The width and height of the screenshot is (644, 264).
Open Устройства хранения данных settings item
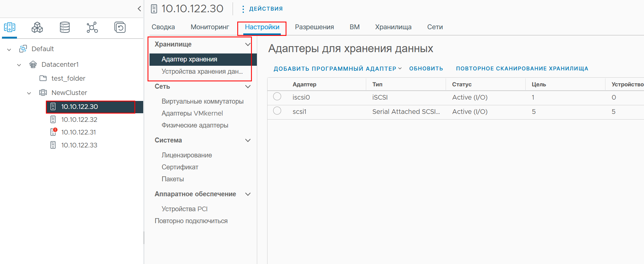[x=202, y=71]
